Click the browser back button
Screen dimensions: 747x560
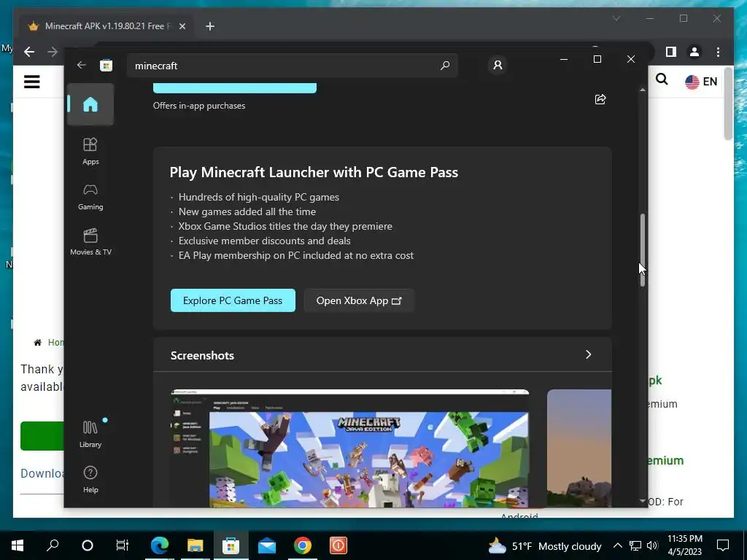click(x=29, y=52)
